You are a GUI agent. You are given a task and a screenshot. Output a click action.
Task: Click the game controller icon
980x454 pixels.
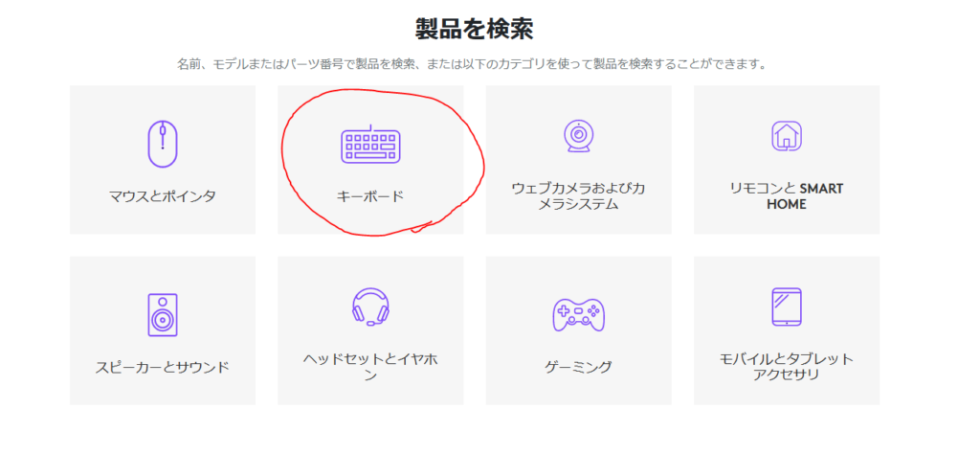point(579,314)
